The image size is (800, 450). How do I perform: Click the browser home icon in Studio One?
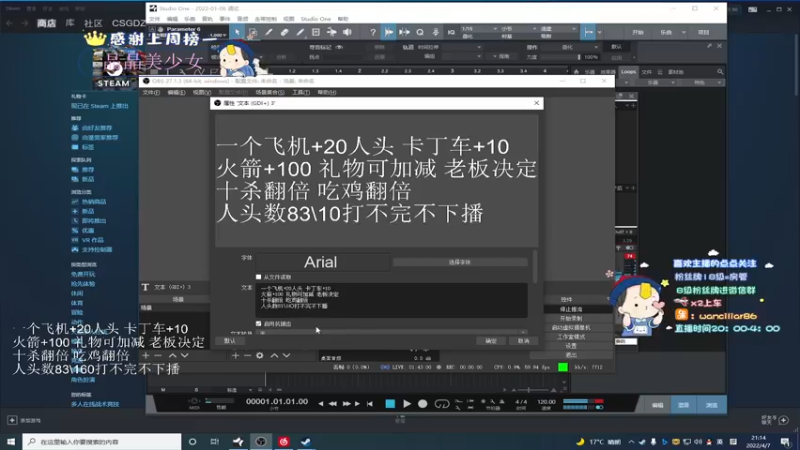(576, 72)
